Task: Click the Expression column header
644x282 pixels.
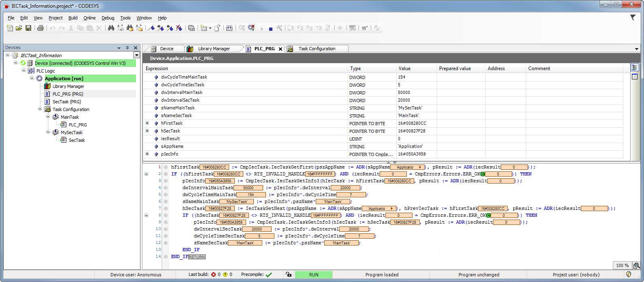Action: [157, 68]
